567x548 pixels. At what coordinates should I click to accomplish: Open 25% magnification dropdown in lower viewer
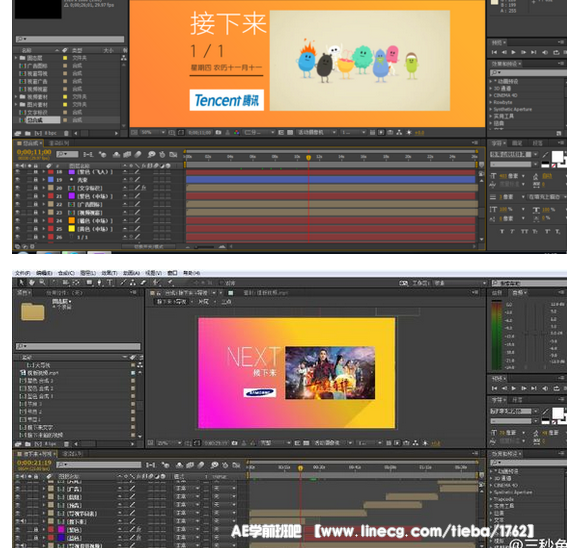pyautogui.click(x=169, y=443)
